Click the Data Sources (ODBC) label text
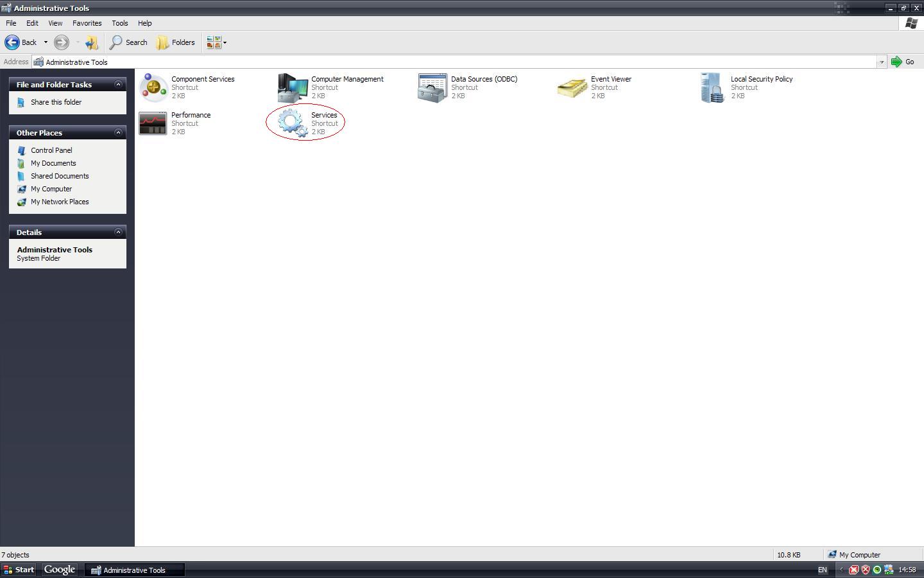Viewport: 924px width, 578px height. tap(484, 79)
